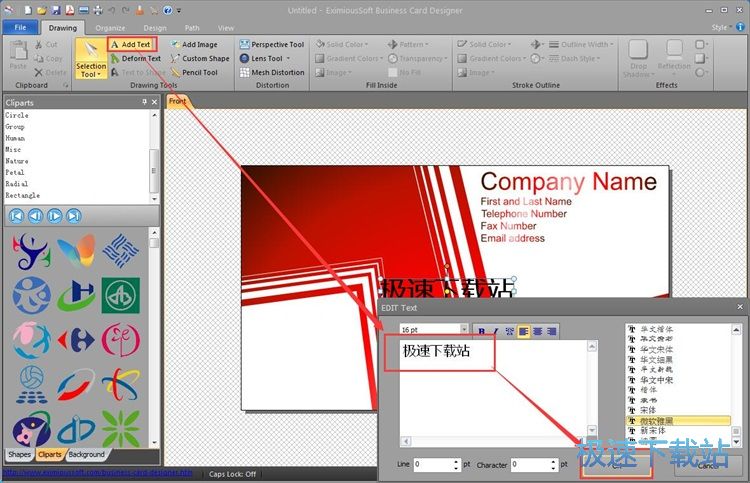This screenshot has width=750, height=483.
Task: Pin the Cliparts panel
Action: 144,102
